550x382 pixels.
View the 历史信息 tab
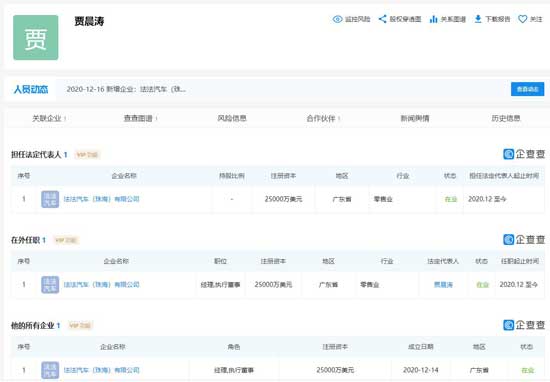click(506, 119)
